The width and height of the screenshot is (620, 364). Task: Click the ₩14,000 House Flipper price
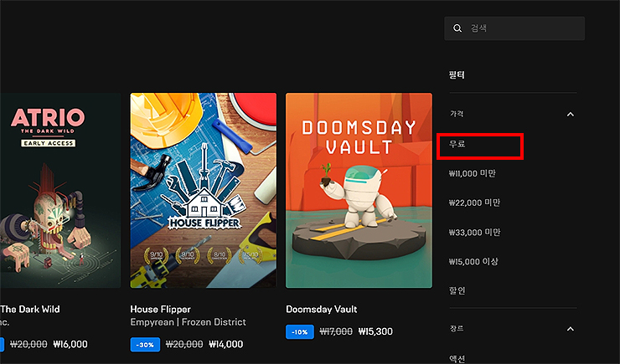pos(225,344)
